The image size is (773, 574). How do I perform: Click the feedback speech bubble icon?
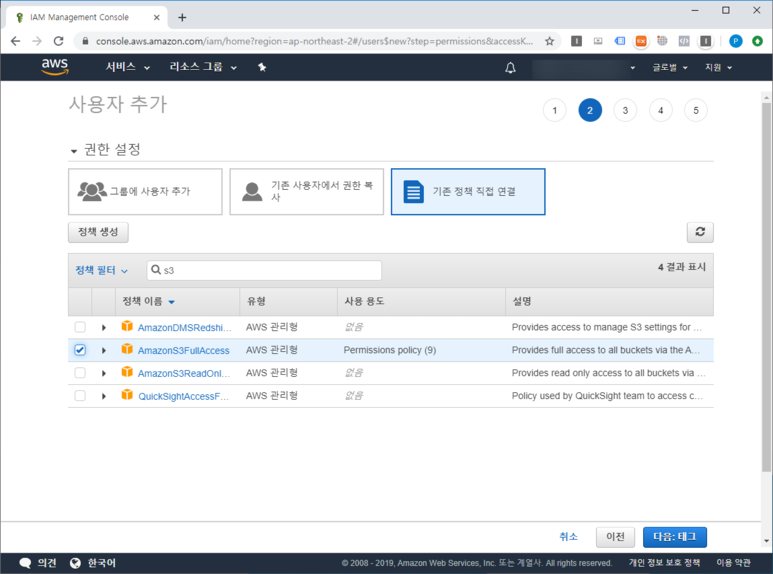[25, 563]
